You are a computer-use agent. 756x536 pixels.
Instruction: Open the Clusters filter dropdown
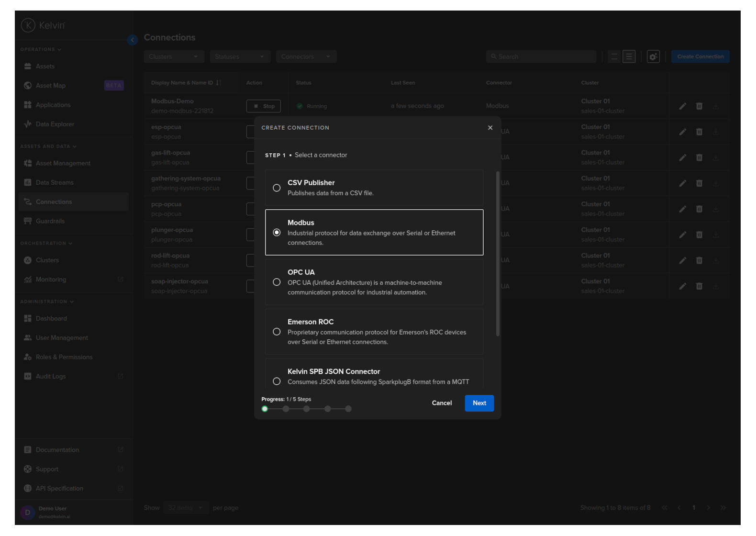click(174, 56)
